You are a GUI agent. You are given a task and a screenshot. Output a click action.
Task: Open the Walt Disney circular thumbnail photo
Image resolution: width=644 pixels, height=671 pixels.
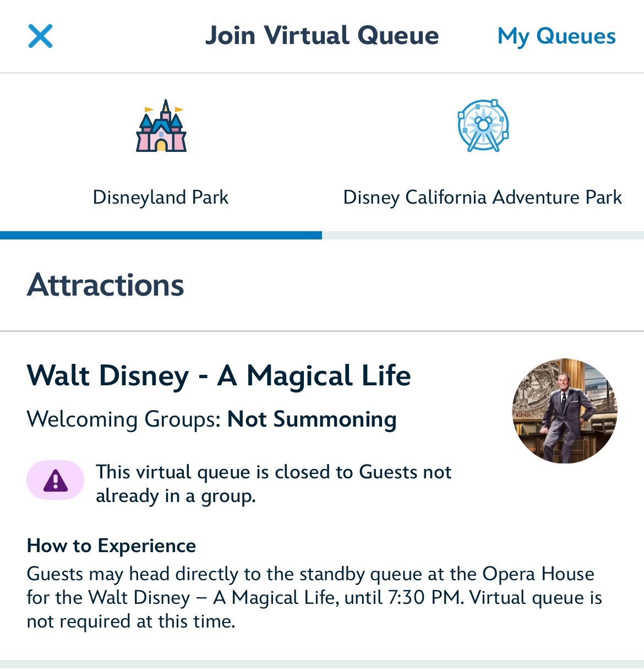(564, 411)
